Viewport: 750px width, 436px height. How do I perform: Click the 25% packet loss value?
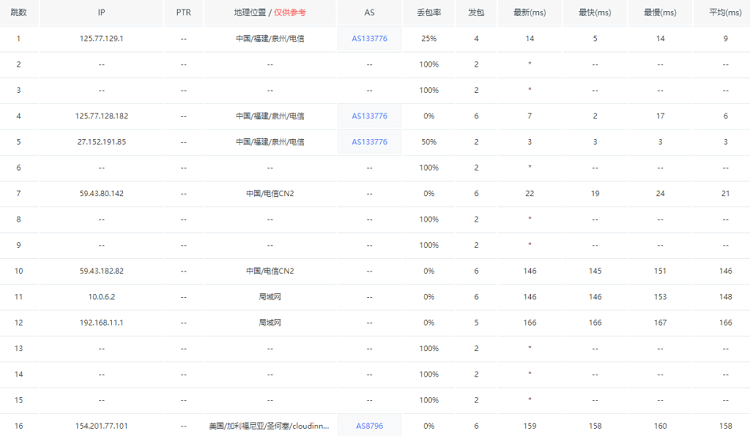429,39
